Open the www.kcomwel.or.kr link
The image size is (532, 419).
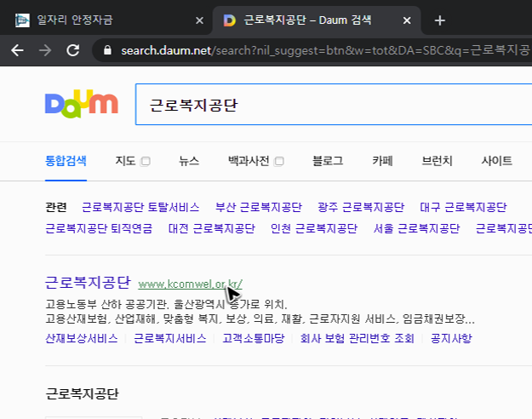coord(190,284)
